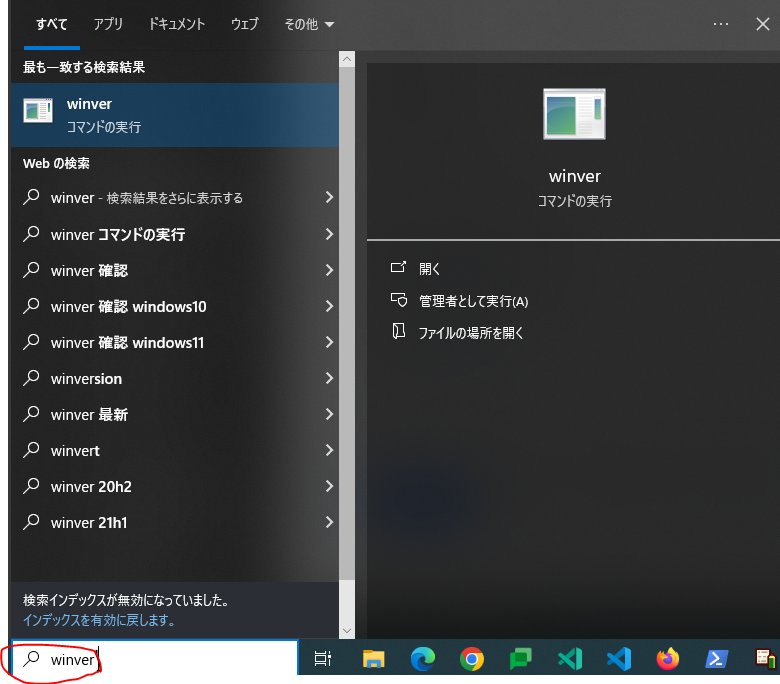The height and width of the screenshot is (684, 780).
Task: Select web suggestion winversion
Action: [174, 378]
